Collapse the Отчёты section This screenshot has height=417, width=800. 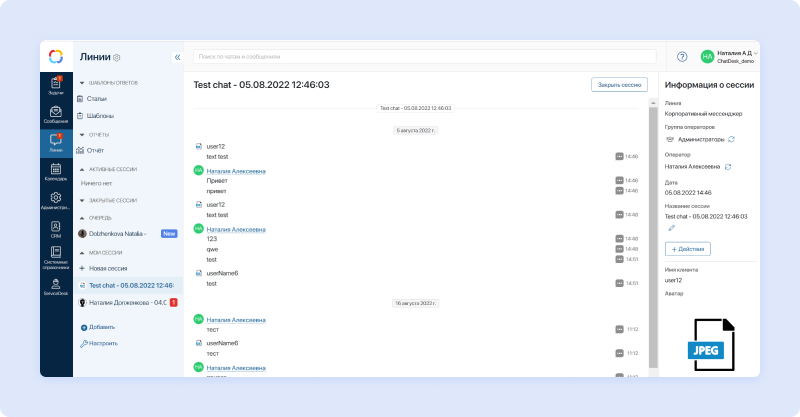point(82,134)
